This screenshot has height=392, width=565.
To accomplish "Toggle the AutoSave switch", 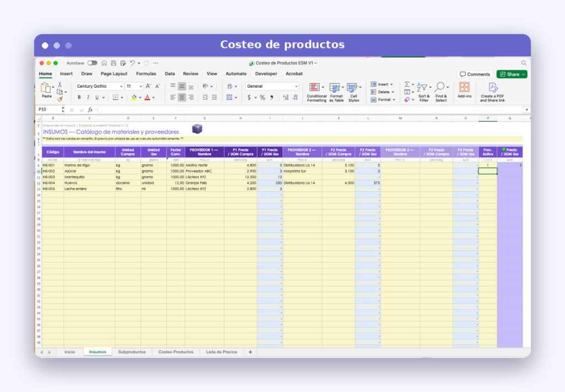I will tap(92, 63).
